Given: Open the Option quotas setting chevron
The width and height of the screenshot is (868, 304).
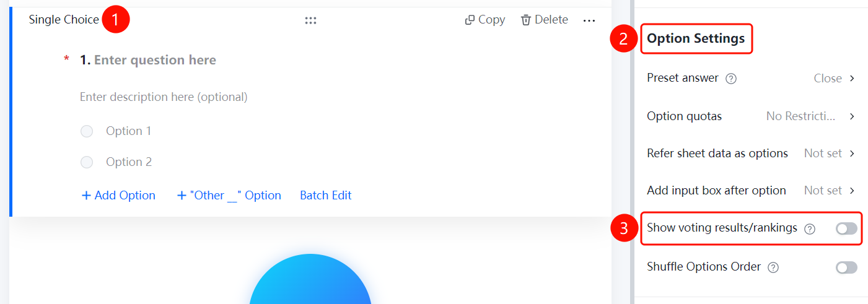Looking at the screenshot, I should click(x=853, y=116).
